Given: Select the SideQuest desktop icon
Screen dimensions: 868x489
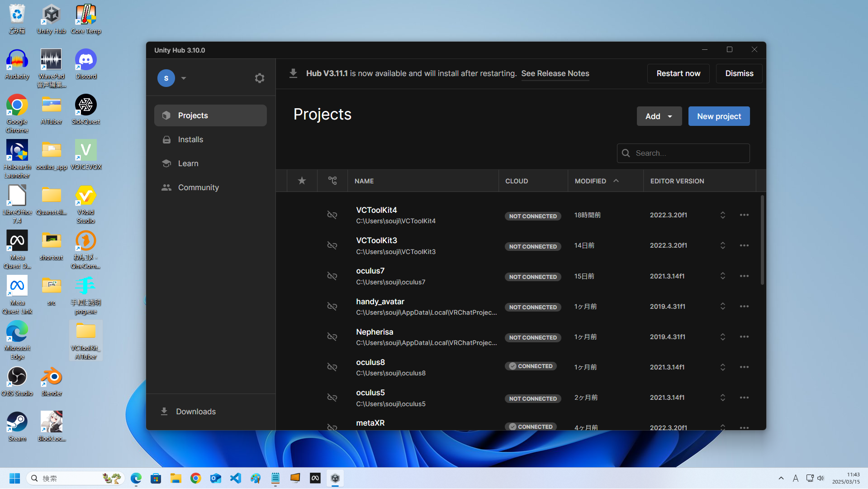Looking at the screenshot, I should tap(86, 110).
